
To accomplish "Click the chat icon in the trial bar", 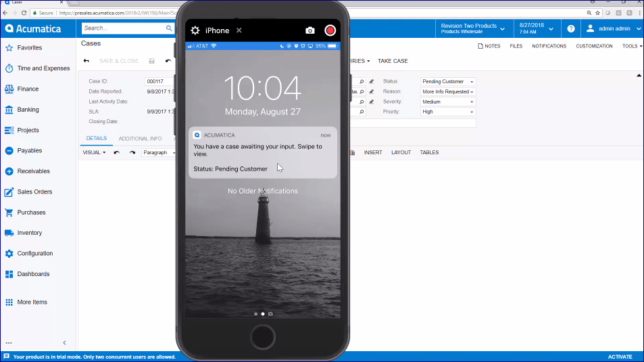I will tap(6, 357).
